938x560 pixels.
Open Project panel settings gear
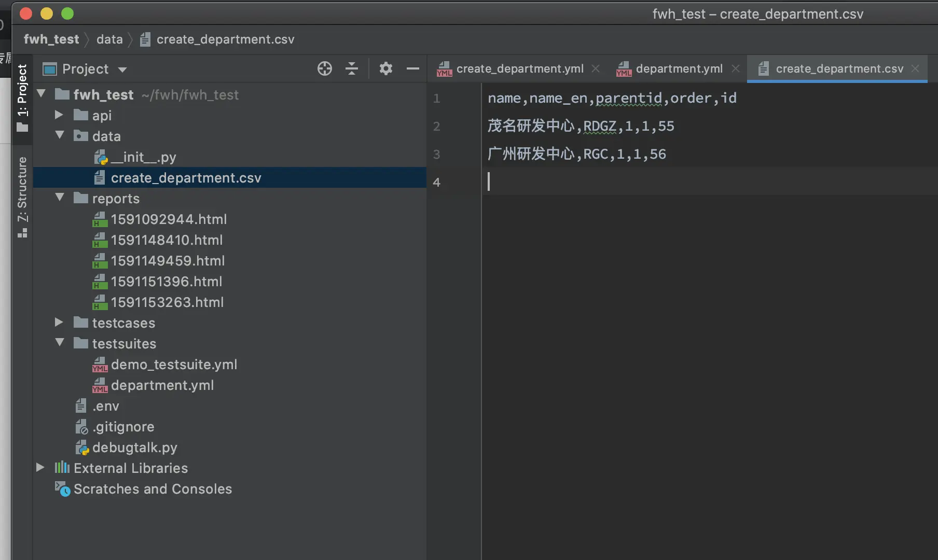coord(385,68)
